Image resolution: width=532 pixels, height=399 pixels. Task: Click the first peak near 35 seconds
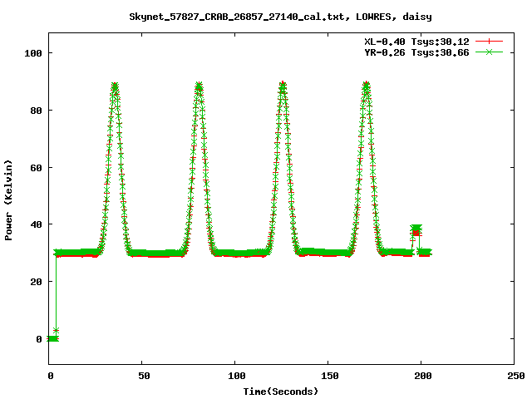[115, 86]
